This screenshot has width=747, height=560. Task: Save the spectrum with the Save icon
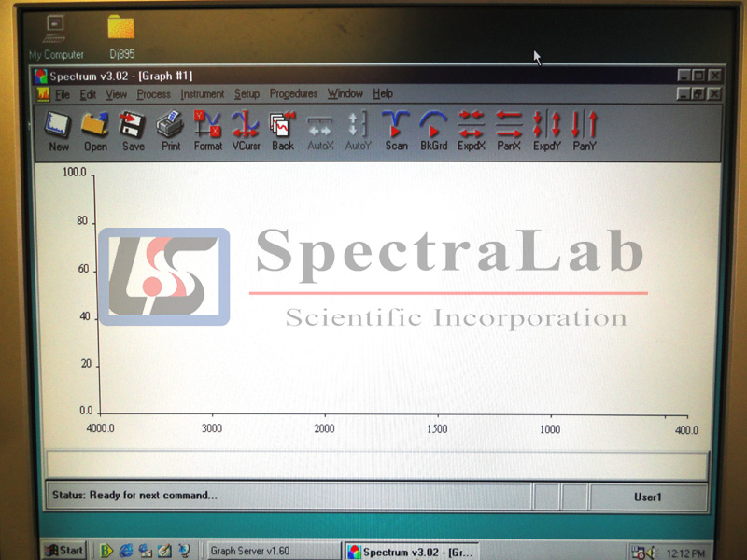pos(133,131)
